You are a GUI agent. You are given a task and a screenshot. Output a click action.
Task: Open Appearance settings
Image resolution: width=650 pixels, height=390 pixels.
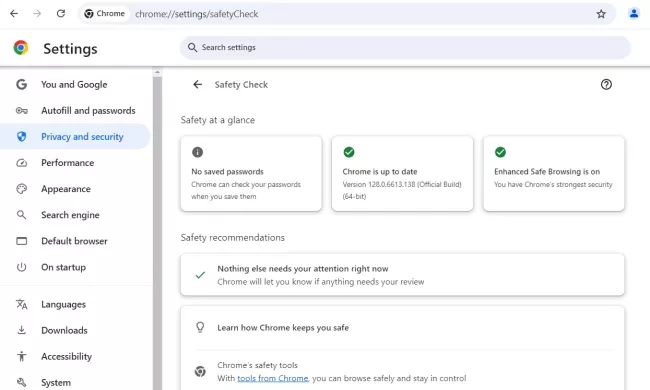click(75, 189)
